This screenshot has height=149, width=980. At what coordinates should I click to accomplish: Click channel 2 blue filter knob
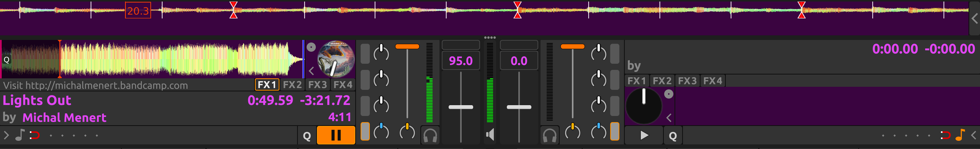[598, 131]
